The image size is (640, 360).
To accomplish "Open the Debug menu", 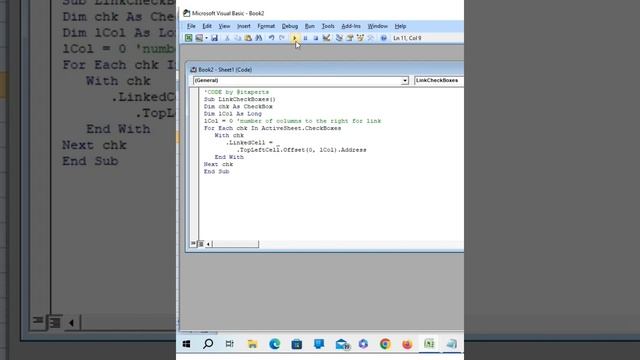I will tap(290, 26).
